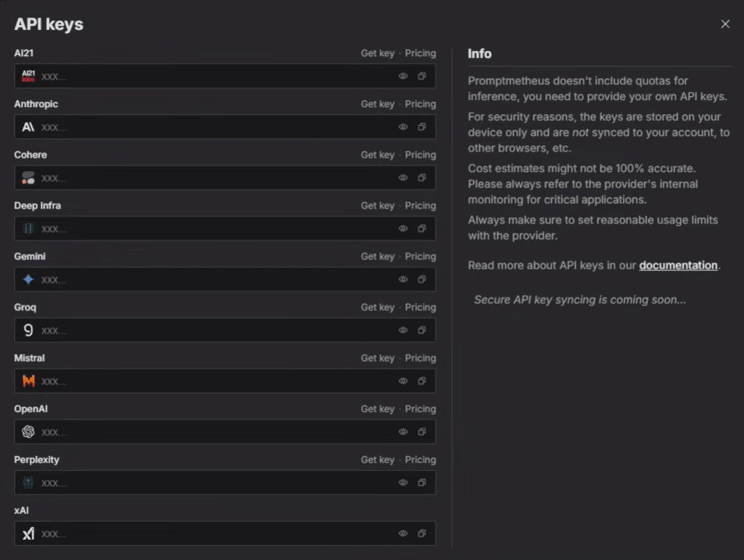Copy the Perplexity API key
Screen dimensions: 744x560
(422, 482)
